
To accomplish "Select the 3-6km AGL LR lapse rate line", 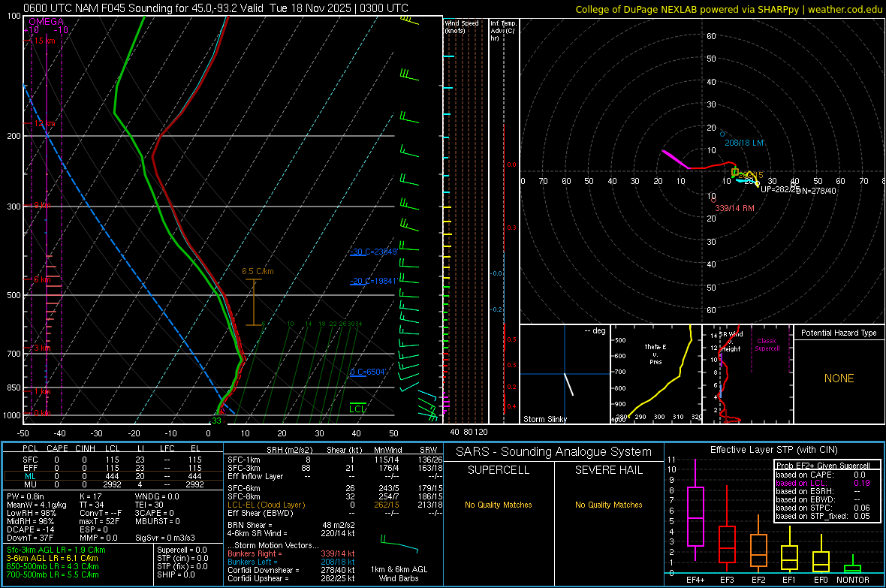I will [x=53, y=558].
